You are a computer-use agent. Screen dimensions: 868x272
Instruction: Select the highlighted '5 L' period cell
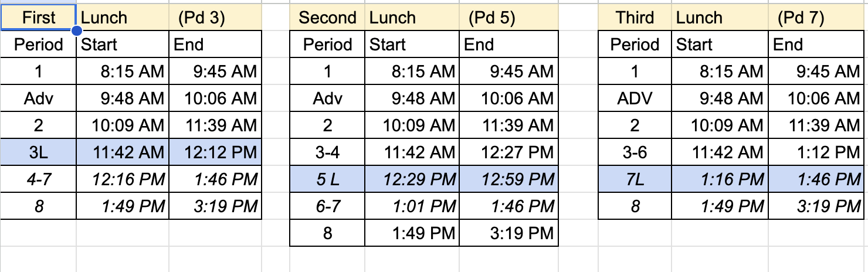click(327, 179)
